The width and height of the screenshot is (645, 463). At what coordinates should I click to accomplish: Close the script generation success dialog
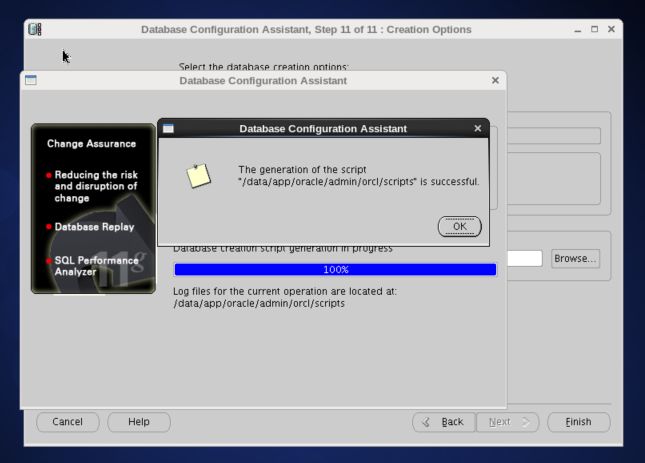coord(478,129)
